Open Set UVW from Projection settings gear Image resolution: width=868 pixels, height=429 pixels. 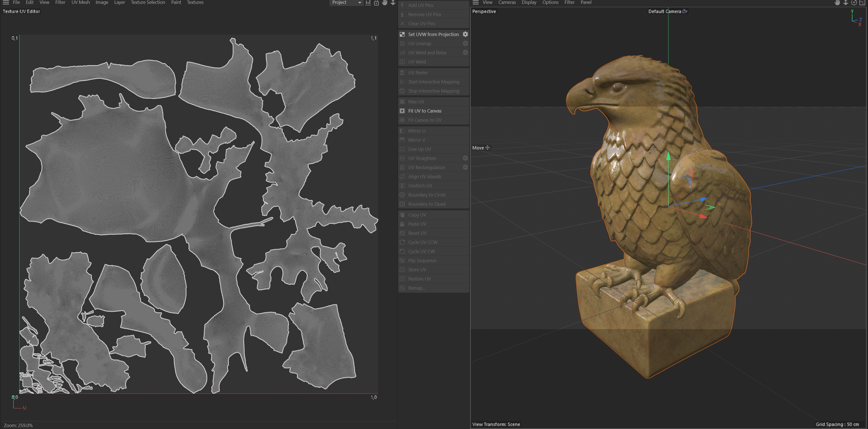coord(465,34)
